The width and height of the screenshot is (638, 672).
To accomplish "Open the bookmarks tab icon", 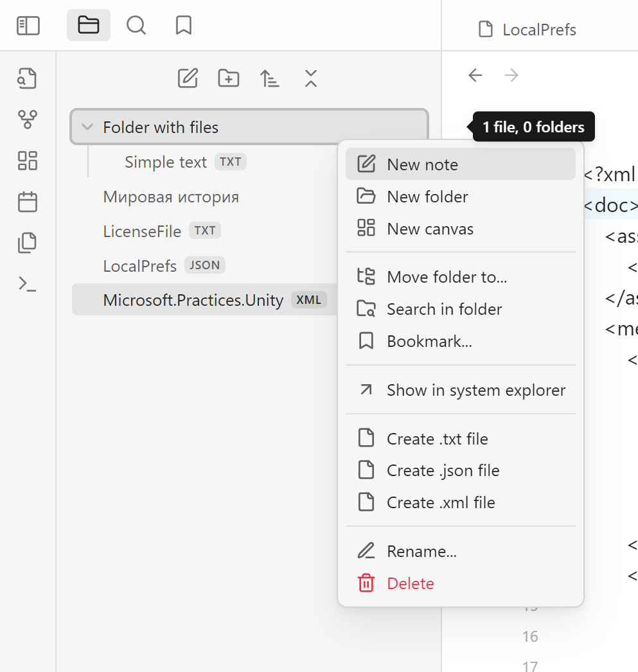I will click(183, 25).
